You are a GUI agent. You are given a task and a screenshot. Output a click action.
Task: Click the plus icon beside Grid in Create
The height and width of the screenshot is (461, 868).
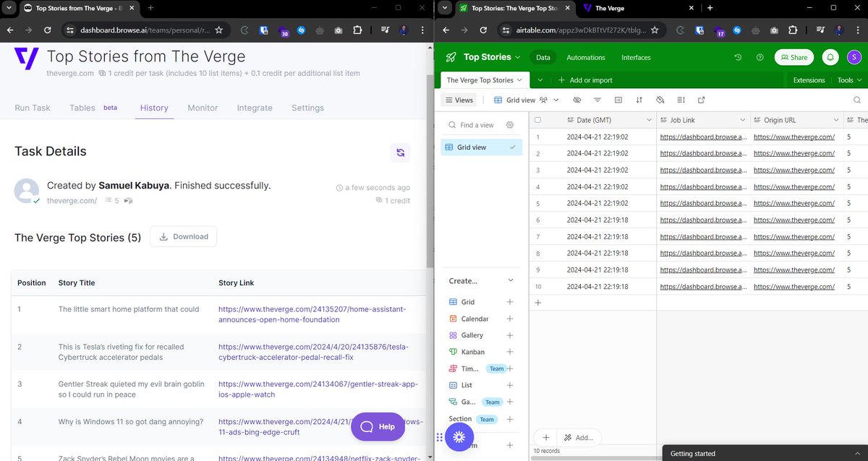click(x=510, y=302)
